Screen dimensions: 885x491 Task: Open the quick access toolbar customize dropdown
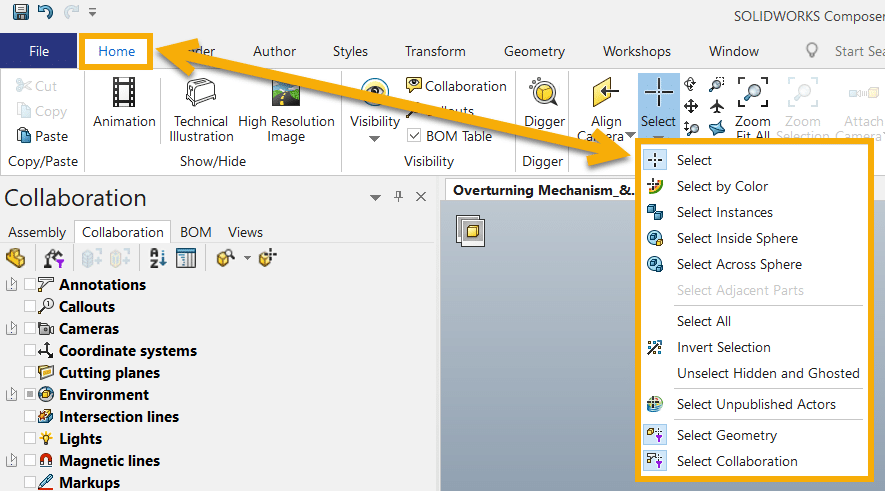(93, 12)
